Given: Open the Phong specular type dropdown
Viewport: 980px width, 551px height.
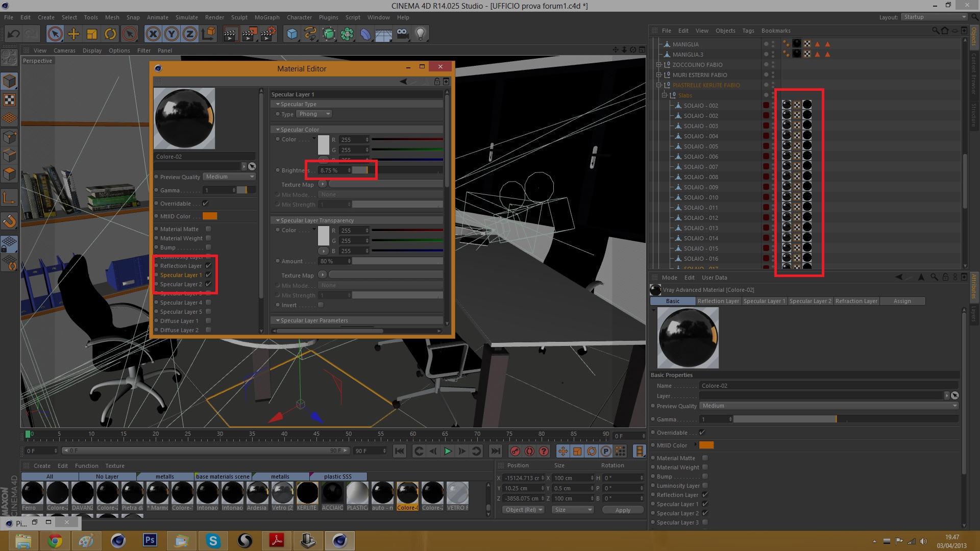Looking at the screenshot, I should pos(314,114).
